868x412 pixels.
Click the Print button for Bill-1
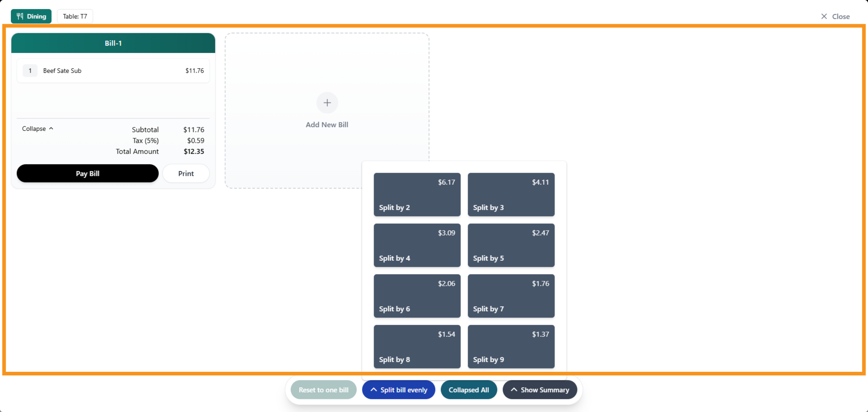click(x=186, y=173)
